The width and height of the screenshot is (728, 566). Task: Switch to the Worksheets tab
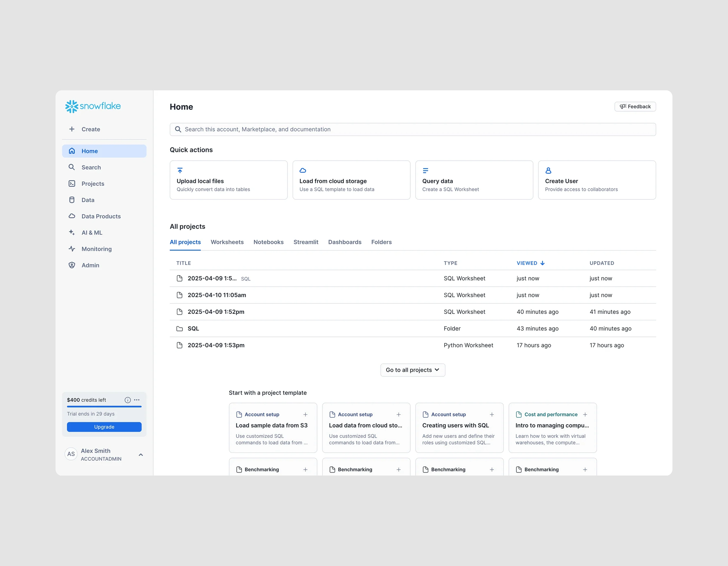pyautogui.click(x=227, y=242)
